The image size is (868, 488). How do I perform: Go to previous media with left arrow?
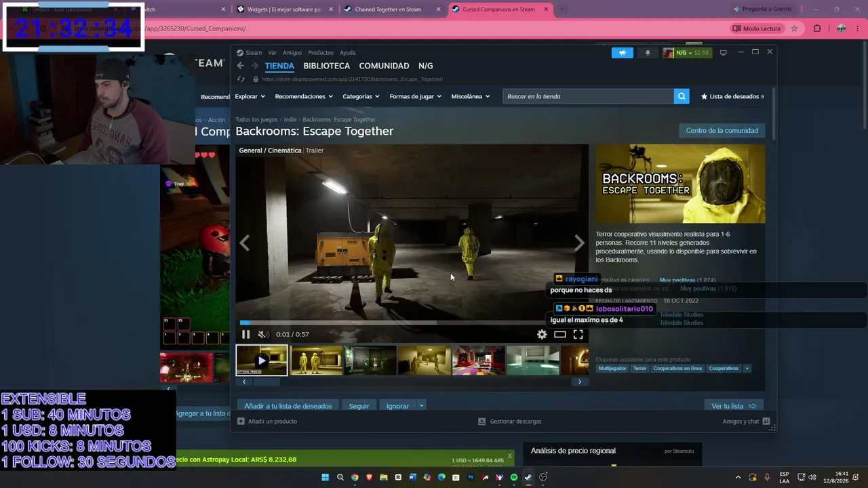[x=245, y=243]
